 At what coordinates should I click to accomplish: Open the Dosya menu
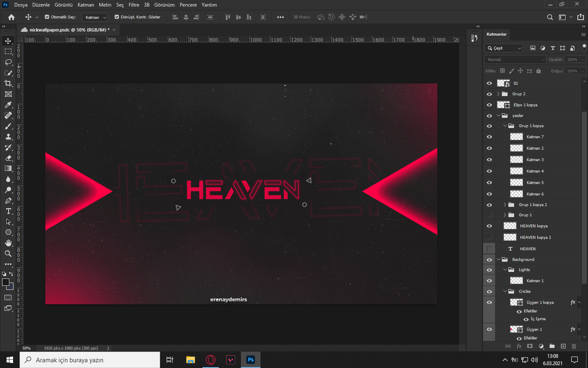21,5
